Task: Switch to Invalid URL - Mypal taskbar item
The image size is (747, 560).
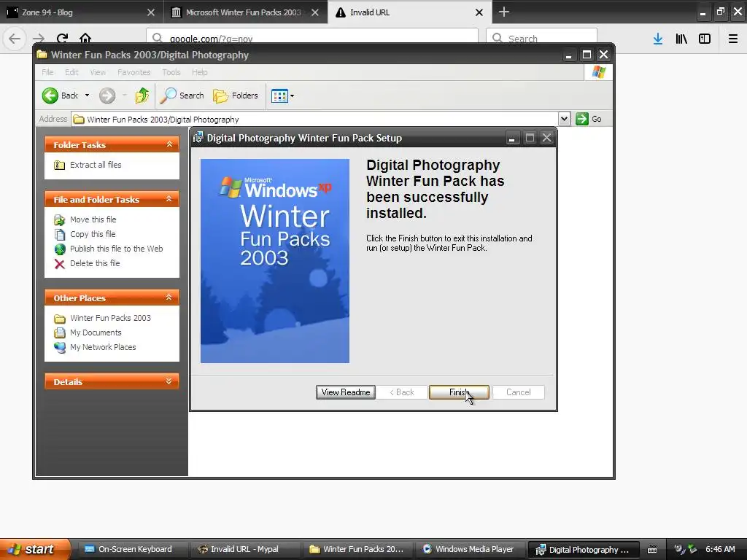Action: click(244, 549)
